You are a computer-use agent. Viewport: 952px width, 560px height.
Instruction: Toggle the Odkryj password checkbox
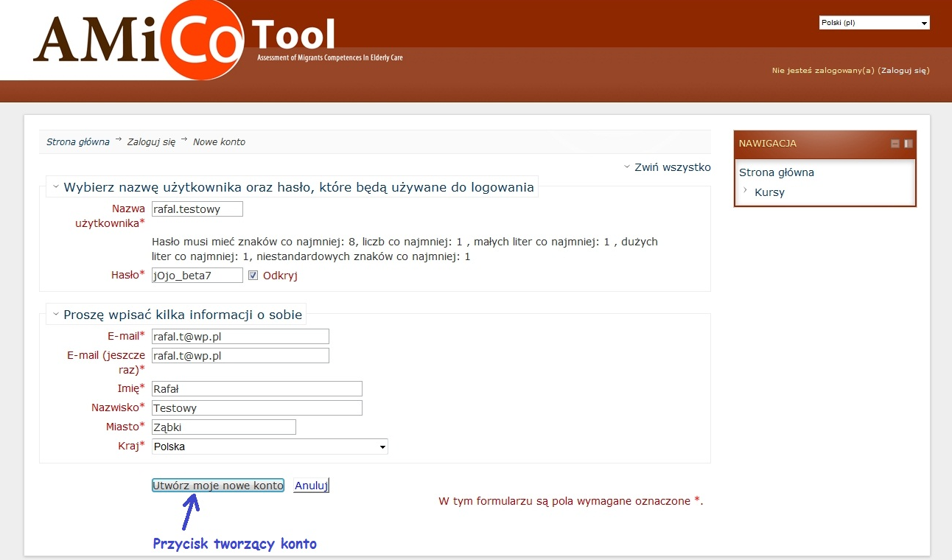253,275
